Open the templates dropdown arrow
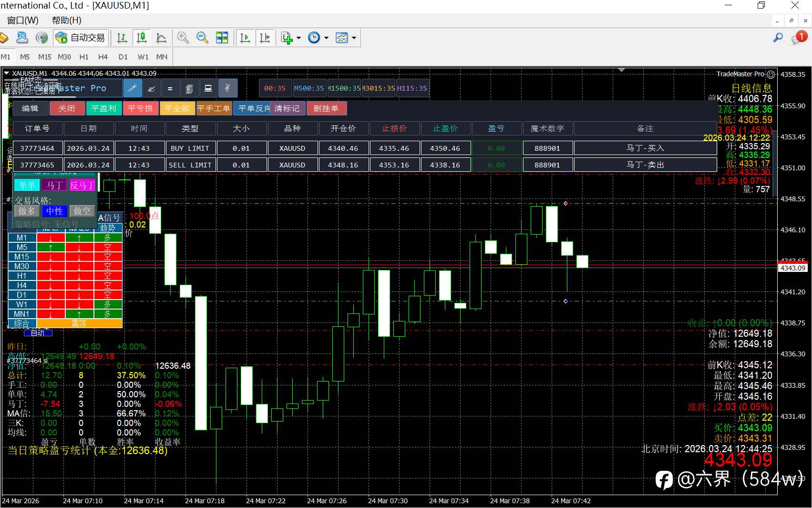The height and width of the screenshot is (508, 812). 354,38
